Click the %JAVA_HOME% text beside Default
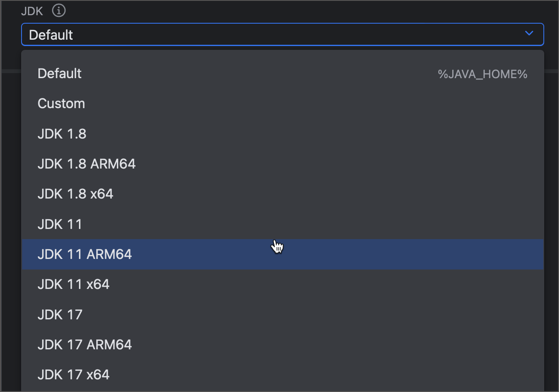Viewport: 559px width, 392px height. [482, 74]
